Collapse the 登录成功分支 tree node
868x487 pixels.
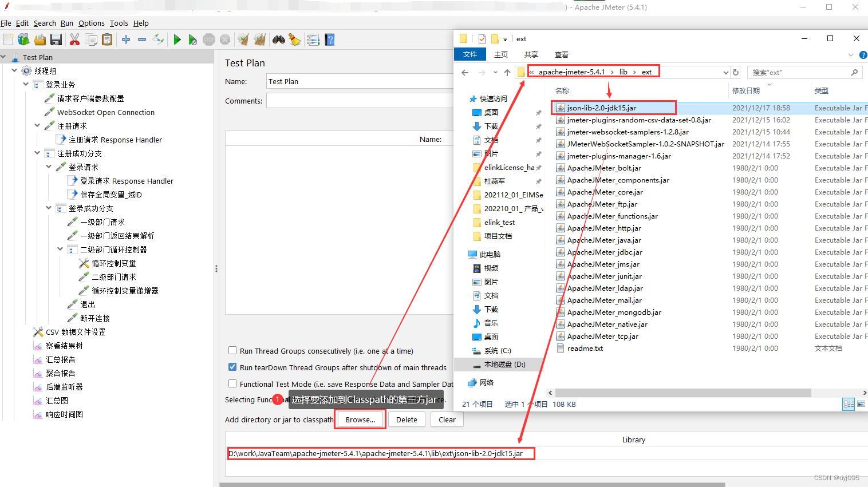tap(49, 208)
